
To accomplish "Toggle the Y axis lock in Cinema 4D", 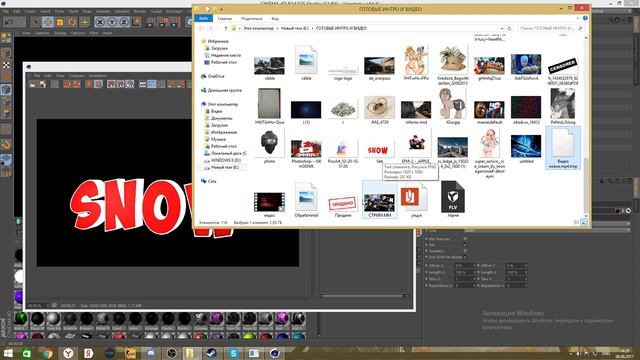I will (112, 22).
